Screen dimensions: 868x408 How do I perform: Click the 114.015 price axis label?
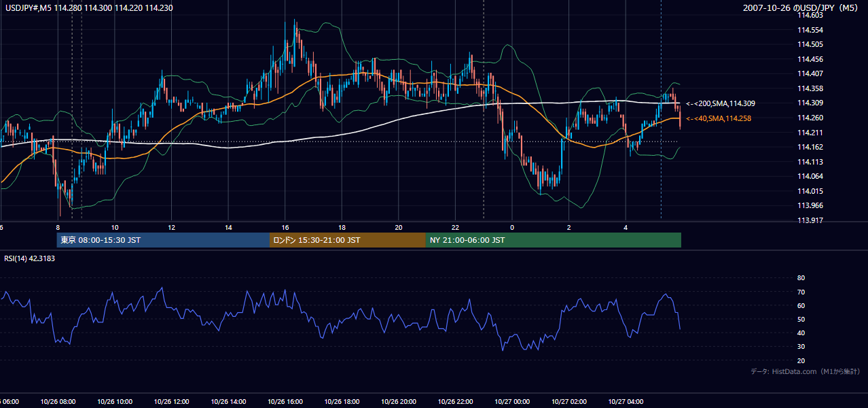(810, 191)
